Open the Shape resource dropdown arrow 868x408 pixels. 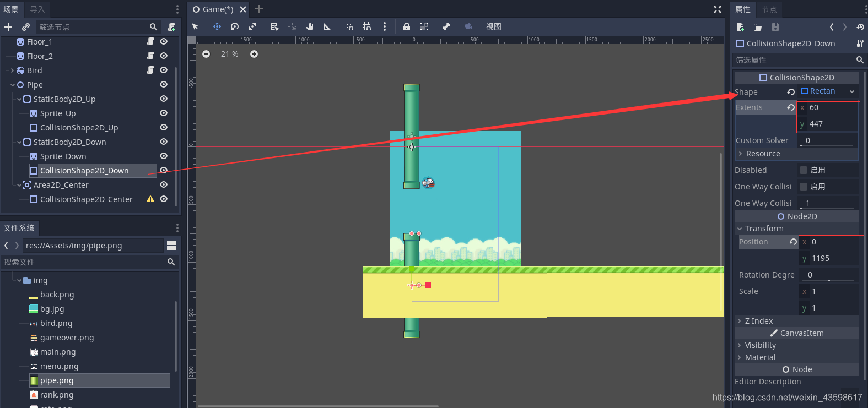point(852,91)
